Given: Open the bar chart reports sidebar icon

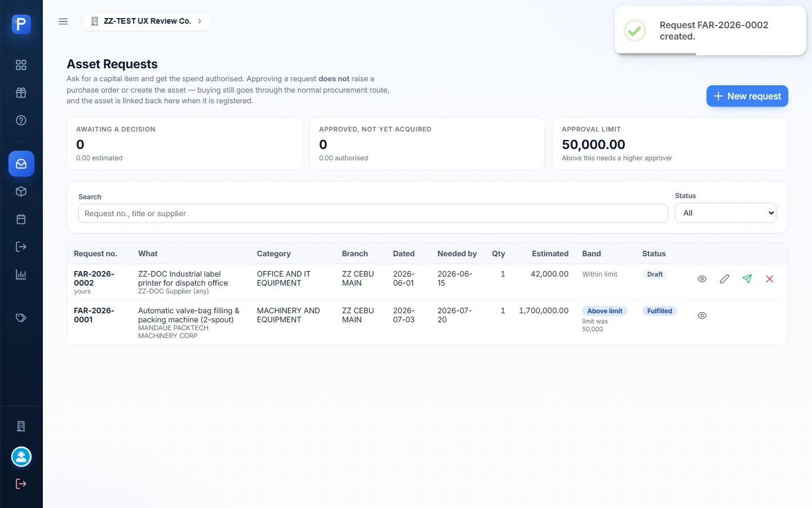Looking at the screenshot, I should point(21,274).
